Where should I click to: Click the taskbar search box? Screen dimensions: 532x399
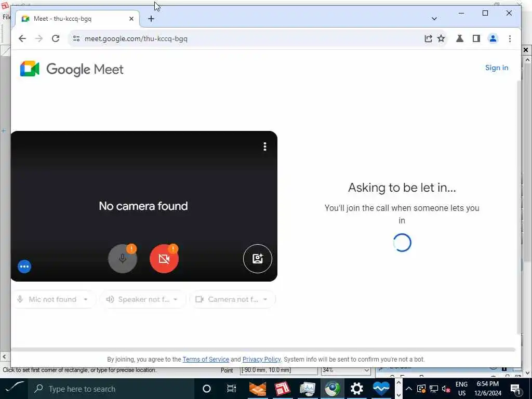(111, 389)
